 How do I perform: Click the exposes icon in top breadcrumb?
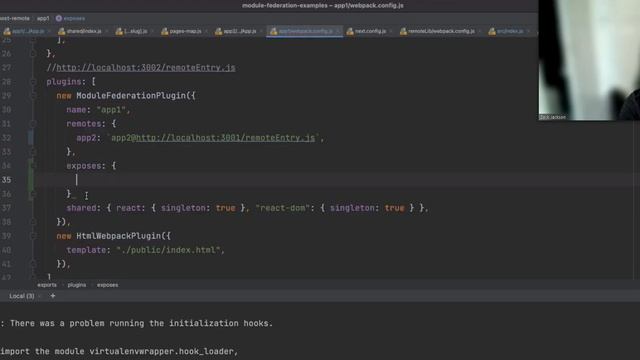click(x=59, y=18)
